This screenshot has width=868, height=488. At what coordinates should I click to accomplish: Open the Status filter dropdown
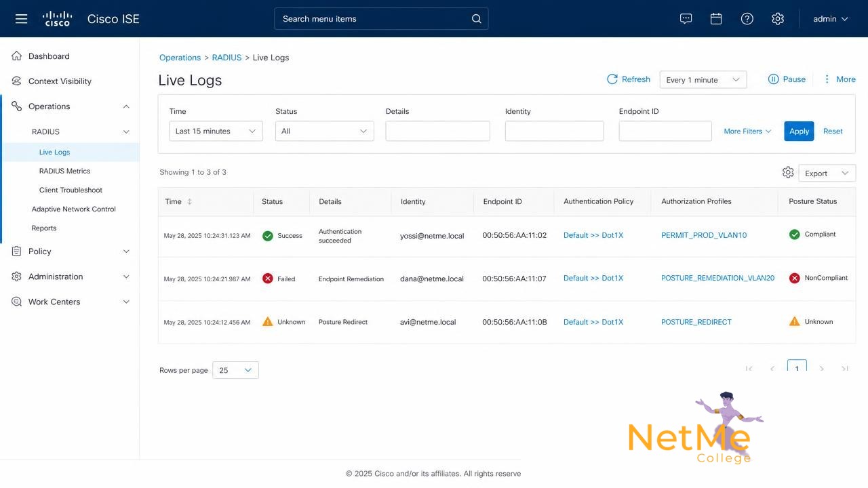coord(324,131)
